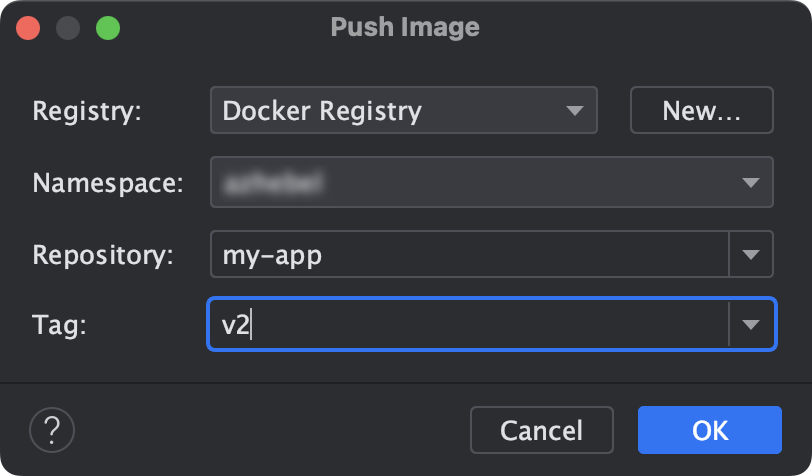
Task: Click the Namespace: label
Action: tap(108, 183)
